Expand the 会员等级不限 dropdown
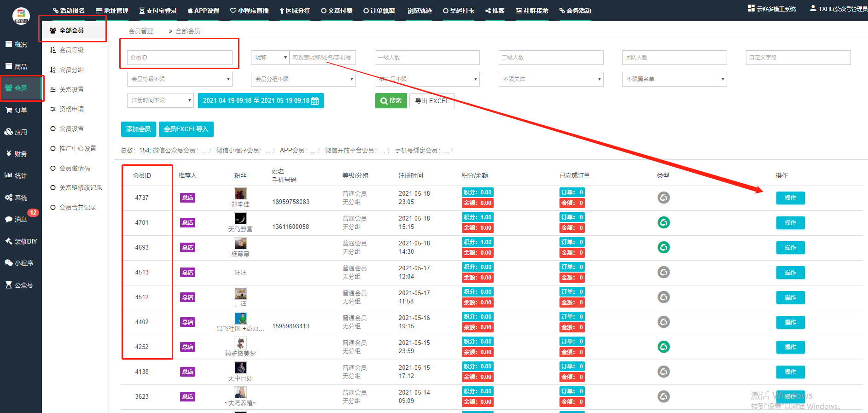 click(x=180, y=79)
